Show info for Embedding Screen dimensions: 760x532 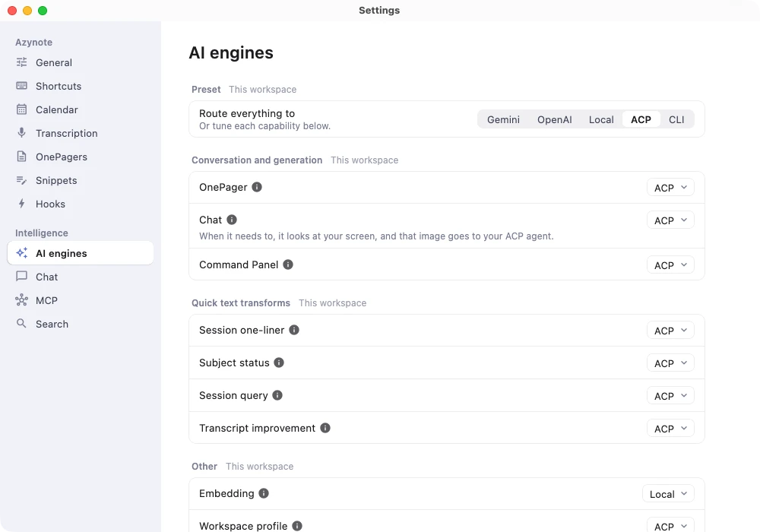[264, 493]
